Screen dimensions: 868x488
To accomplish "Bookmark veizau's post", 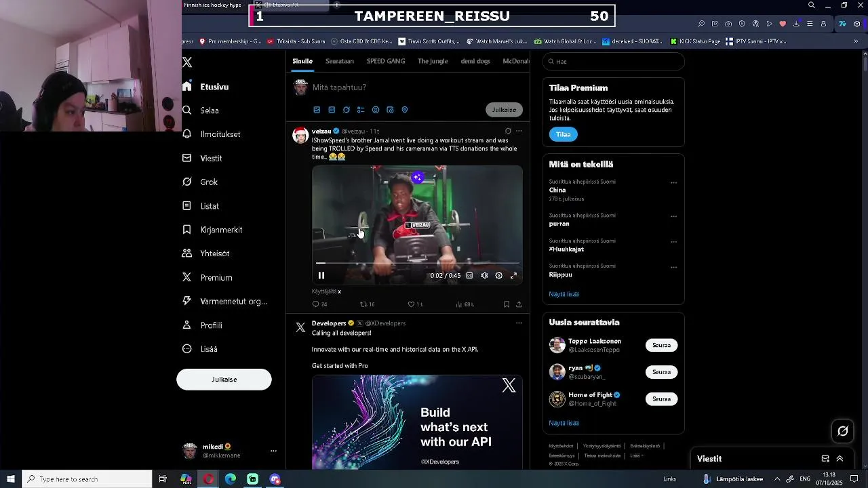I will coord(507,304).
